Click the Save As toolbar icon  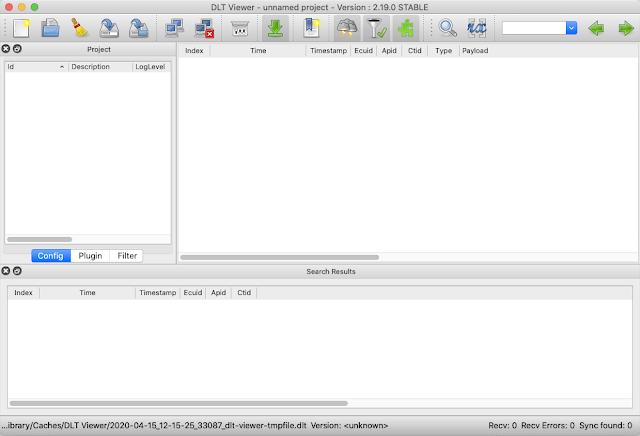[109, 28]
